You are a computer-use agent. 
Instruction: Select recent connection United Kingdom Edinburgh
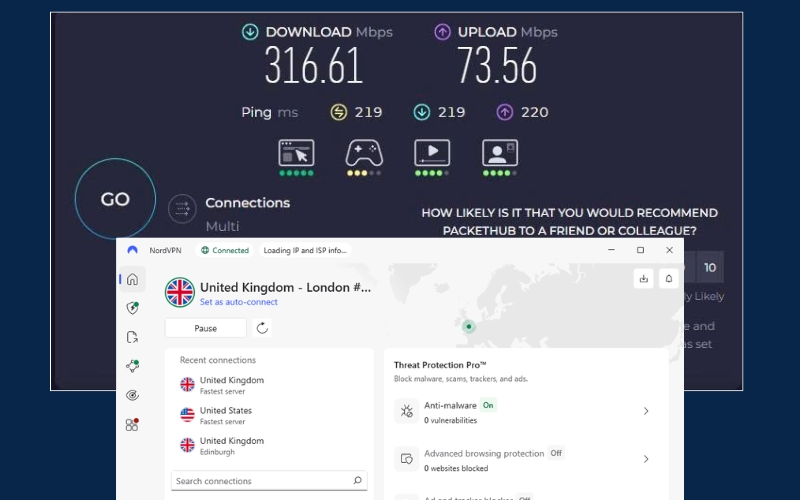click(269, 445)
